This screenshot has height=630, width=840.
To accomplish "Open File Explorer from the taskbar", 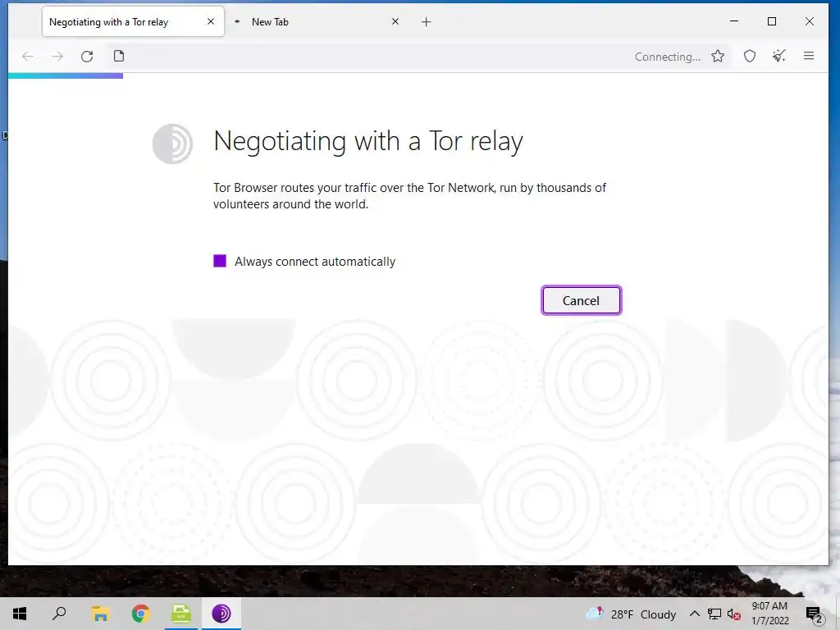I will [x=100, y=614].
